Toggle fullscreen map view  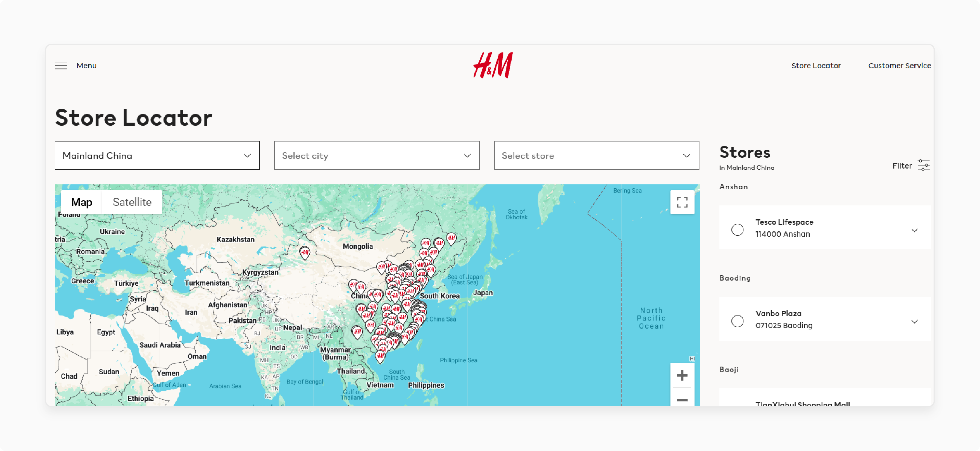682,202
